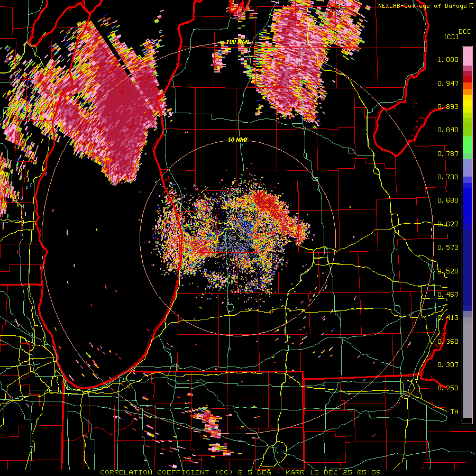Click the [CC] legend unit label

coord(451,36)
